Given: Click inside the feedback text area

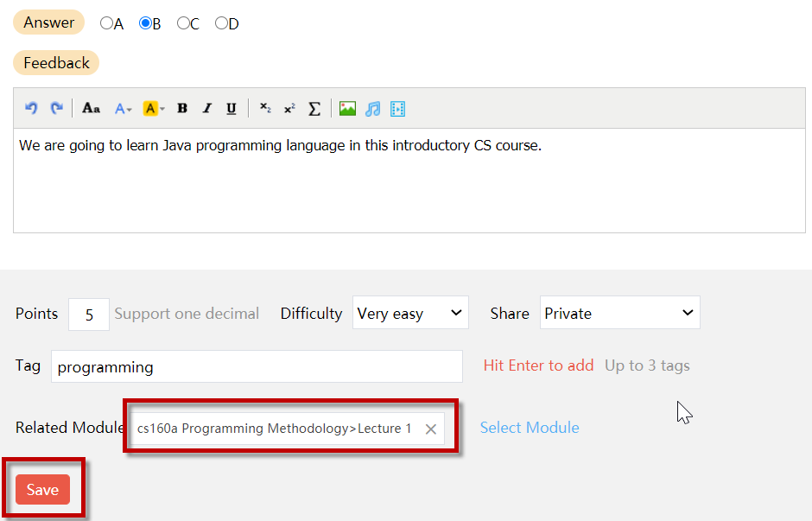Looking at the screenshot, I should pyautogui.click(x=409, y=181).
